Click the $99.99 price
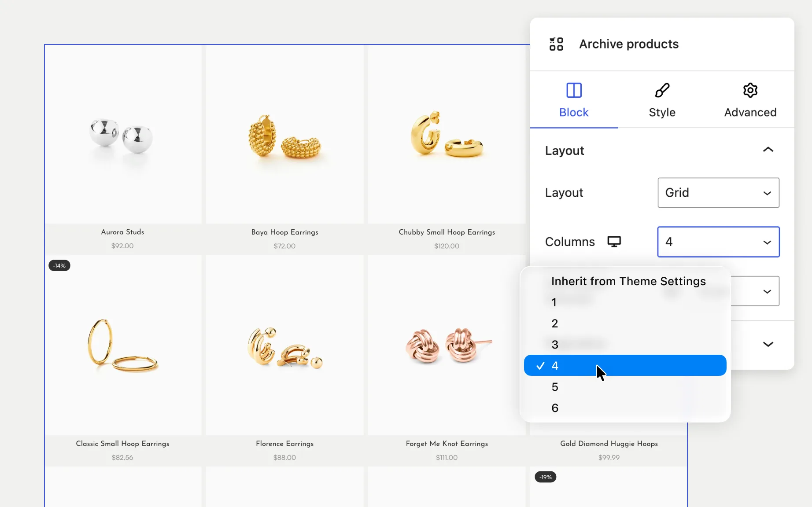This screenshot has height=507, width=812. tap(609, 458)
